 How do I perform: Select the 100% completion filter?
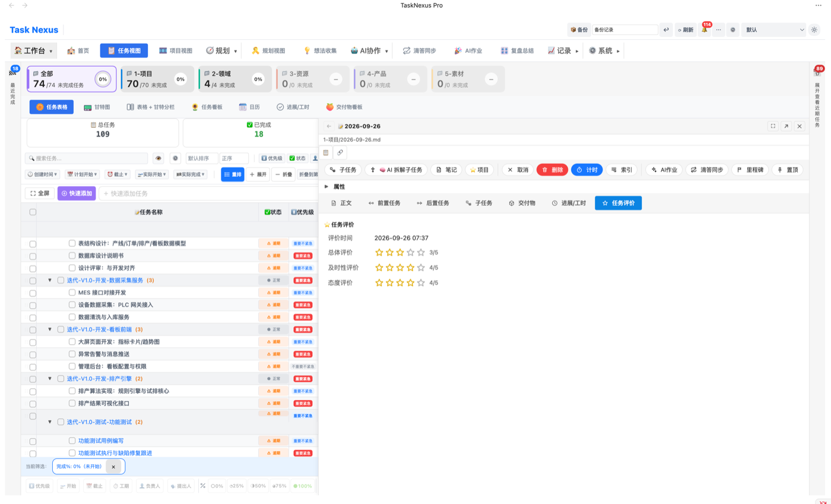coord(303,486)
